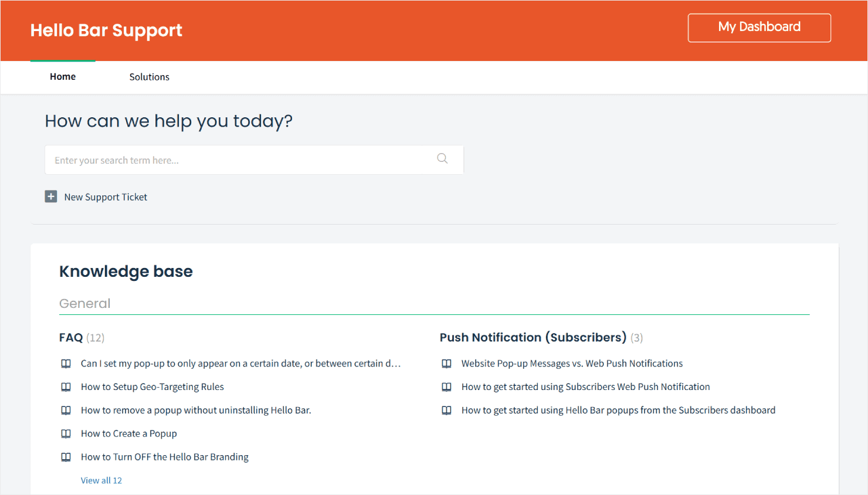Image resolution: width=868 pixels, height=495 pixels.
Task: Click the search magnifier icon
Action: click(442, 158)
